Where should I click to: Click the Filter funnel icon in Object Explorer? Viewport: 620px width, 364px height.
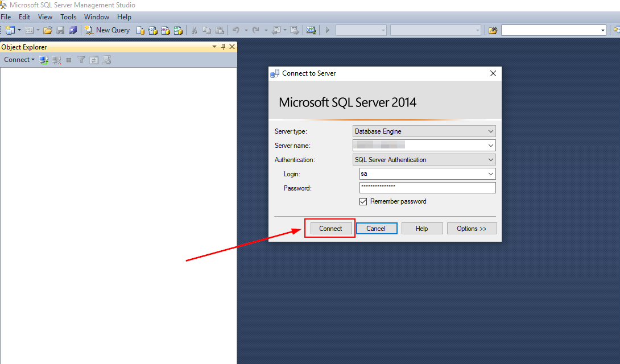[x=81, y=60]
